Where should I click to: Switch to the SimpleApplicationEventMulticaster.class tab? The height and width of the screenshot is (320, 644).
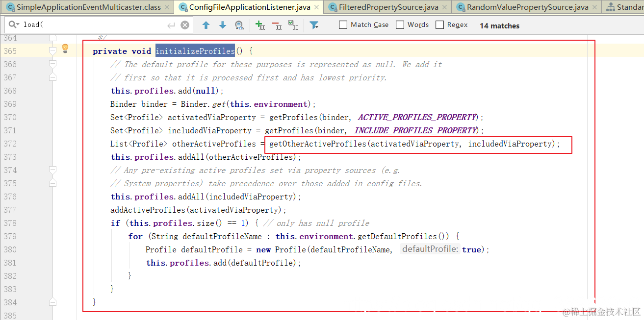pos(88,7)
